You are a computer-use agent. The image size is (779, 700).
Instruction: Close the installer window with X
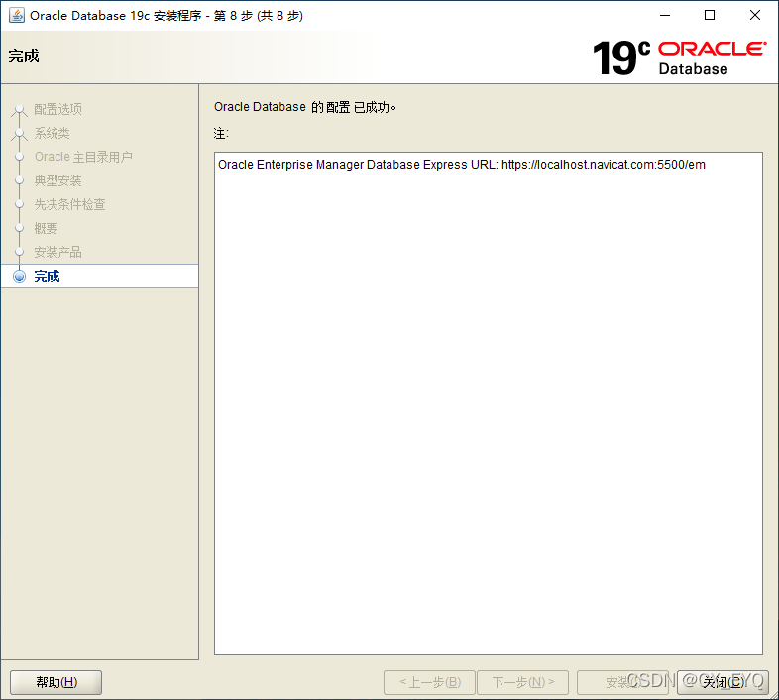755,16
